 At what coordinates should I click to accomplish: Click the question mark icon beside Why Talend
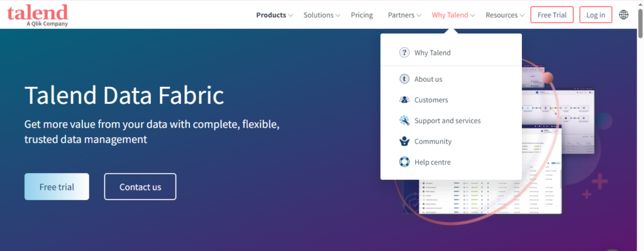coord(404,53)
